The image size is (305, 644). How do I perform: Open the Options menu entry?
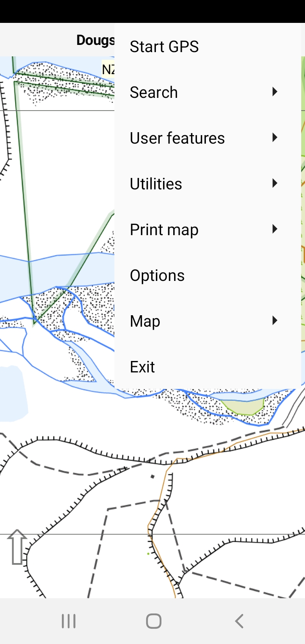157,275
